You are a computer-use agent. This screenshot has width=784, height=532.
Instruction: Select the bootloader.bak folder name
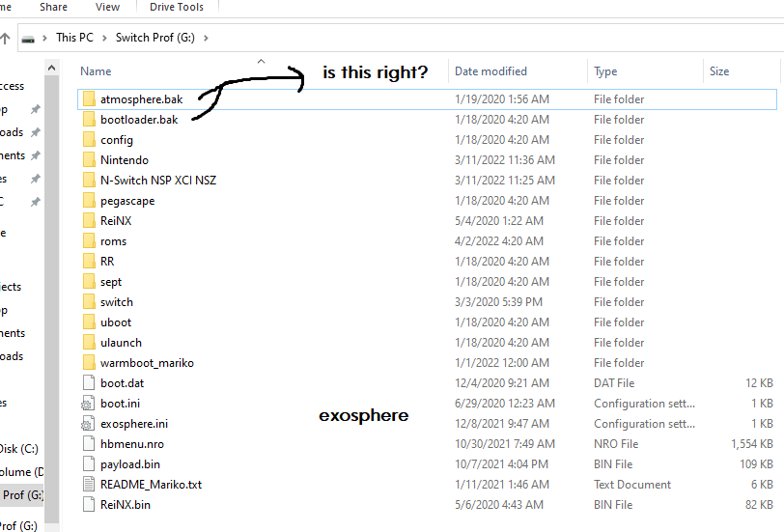(139, 120)
